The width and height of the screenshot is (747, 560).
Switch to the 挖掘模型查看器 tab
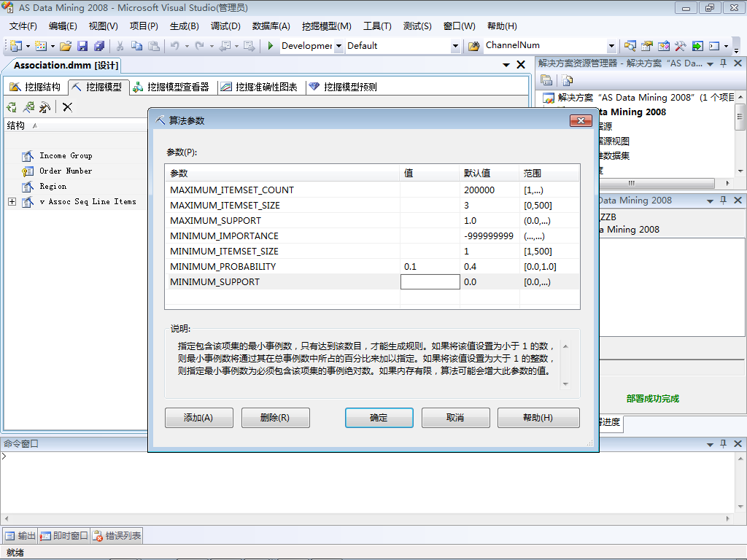[171, 87]
